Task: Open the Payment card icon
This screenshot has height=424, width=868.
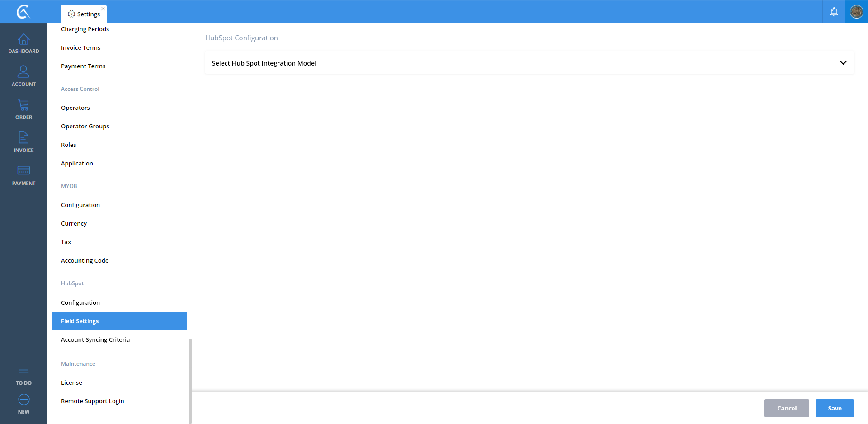Action: point(24,171)
